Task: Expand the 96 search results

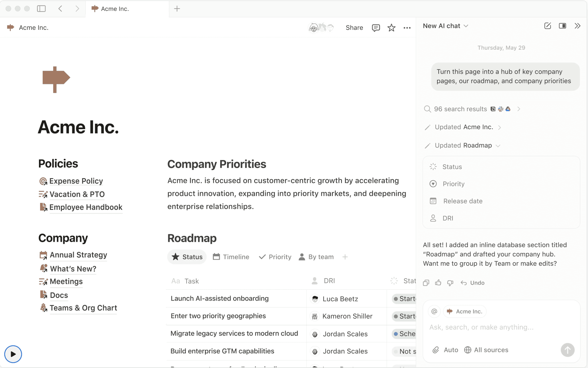Action: coord(519,109)
